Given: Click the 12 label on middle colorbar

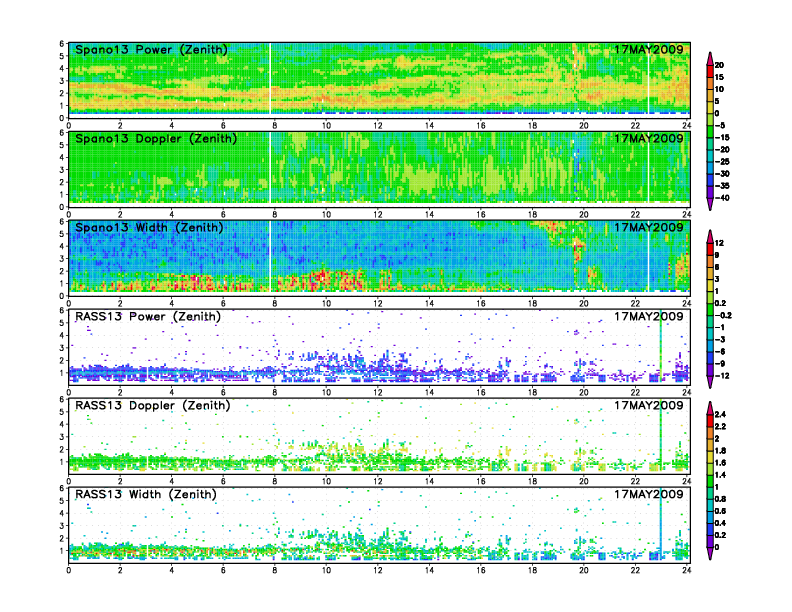Looking at the screenshot, I should [x=719, y=243].
